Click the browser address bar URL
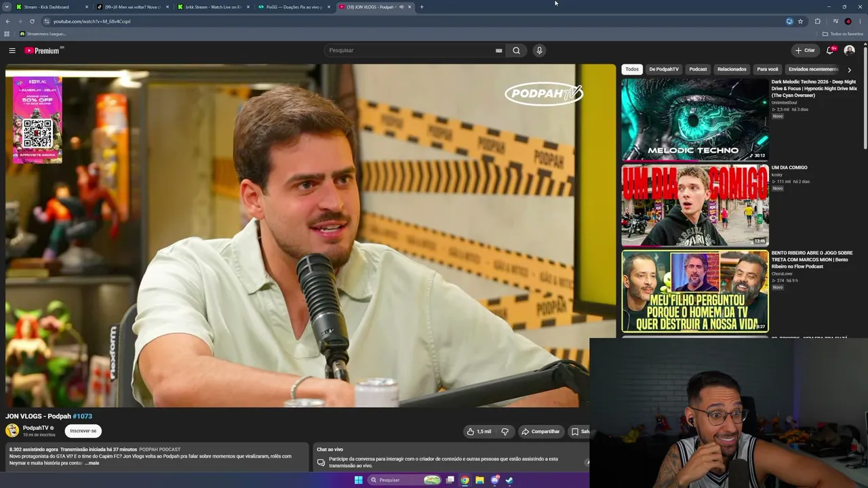This screenshot has height=488, width=868. point(92,21)
